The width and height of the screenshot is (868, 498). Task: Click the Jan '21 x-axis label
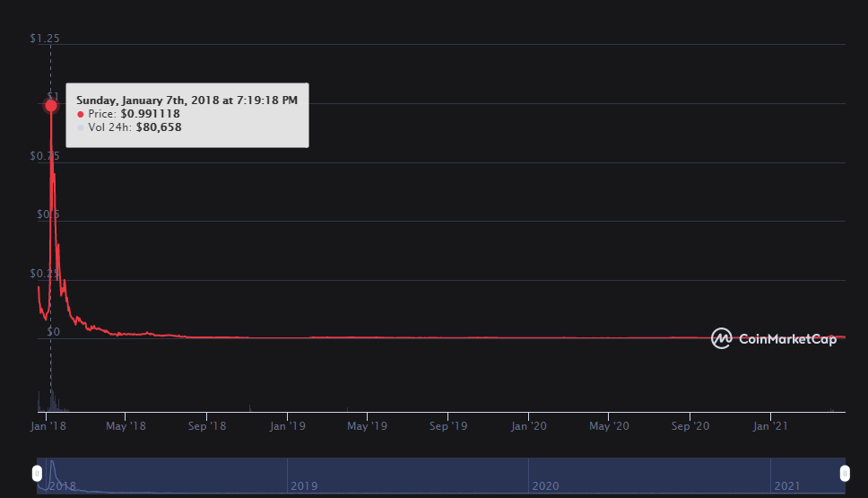point(771,426)
